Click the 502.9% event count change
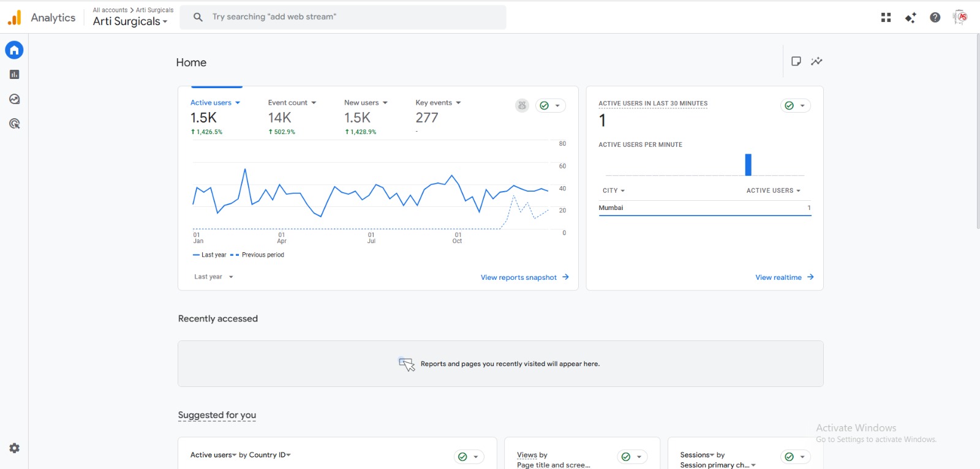The image size is (980, 469). [282, 132]
